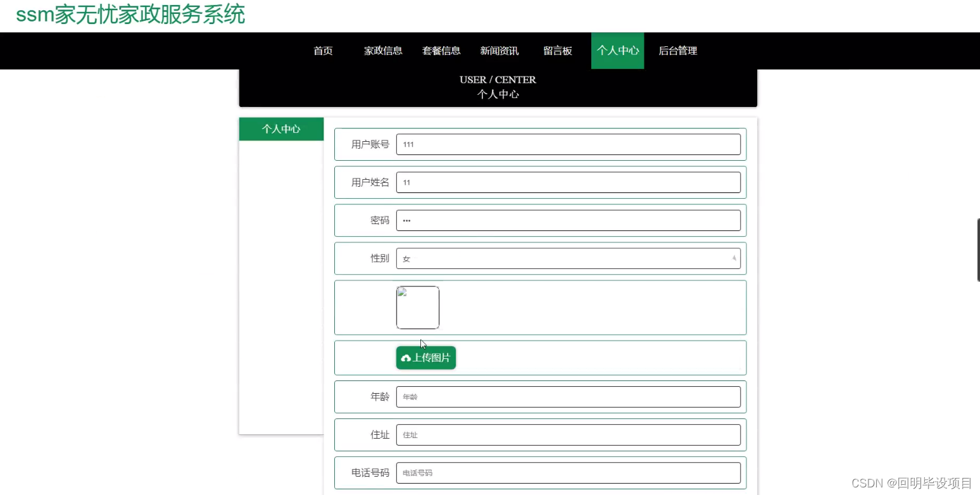Image resolution: width=980 pixels, height=495 pixels.
Task: Click the 上传图片 upload button
Action: pos(425,357)
